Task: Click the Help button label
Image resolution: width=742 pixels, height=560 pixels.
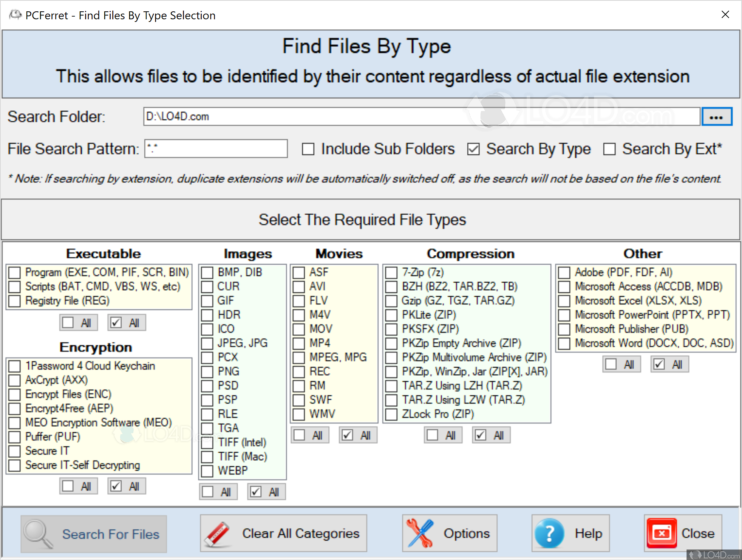Action: tap(589, 533)
